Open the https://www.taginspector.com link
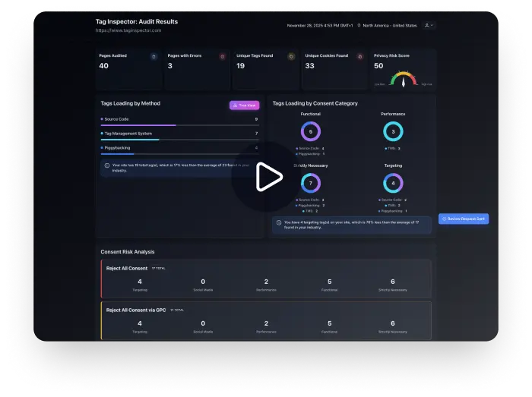Screen dimensions: 532x397 click(x=128, y=30)
